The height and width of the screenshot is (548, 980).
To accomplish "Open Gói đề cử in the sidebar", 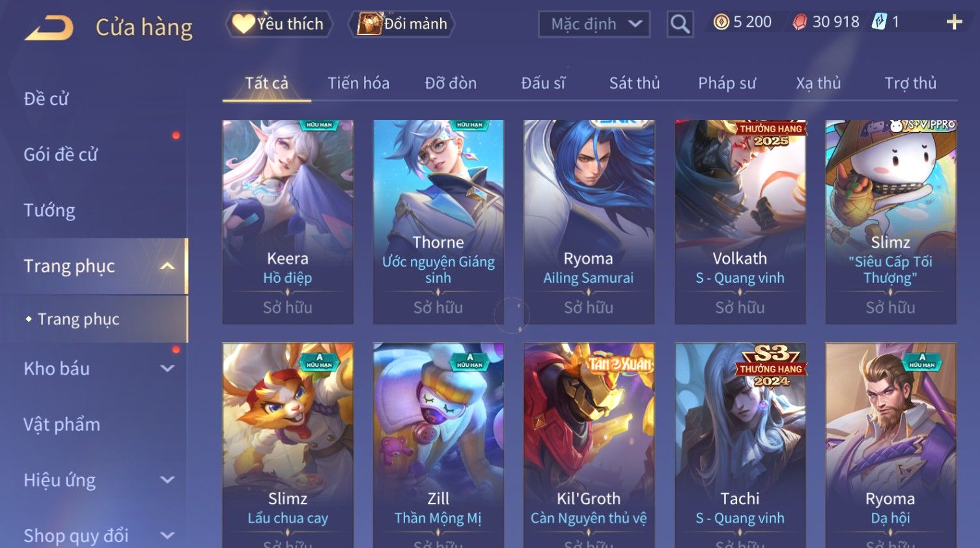I will click(61, 154).
